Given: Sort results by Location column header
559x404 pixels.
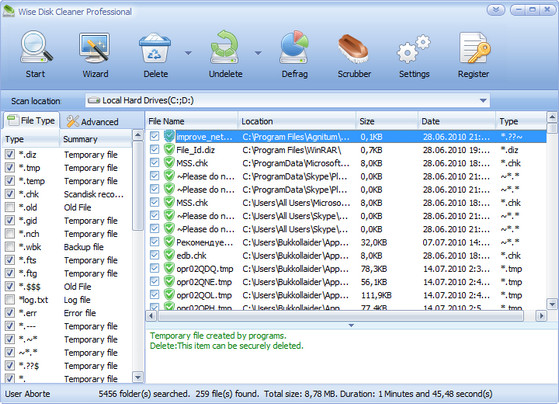Looking at the screenshot, I should click(297, 121).
